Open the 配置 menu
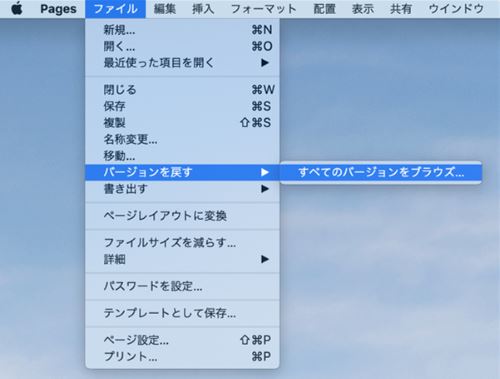 324,9
